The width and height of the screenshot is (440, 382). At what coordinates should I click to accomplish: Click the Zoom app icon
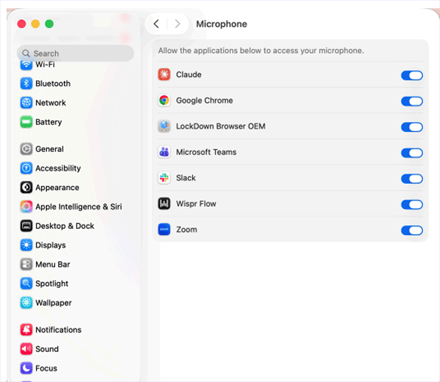(164, 230)
